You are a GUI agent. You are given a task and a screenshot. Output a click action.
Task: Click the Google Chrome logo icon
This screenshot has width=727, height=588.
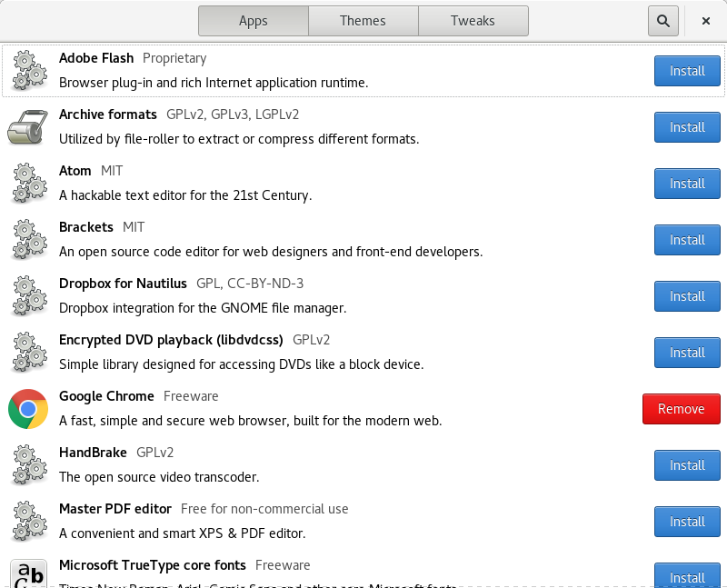tap(28, 409)
